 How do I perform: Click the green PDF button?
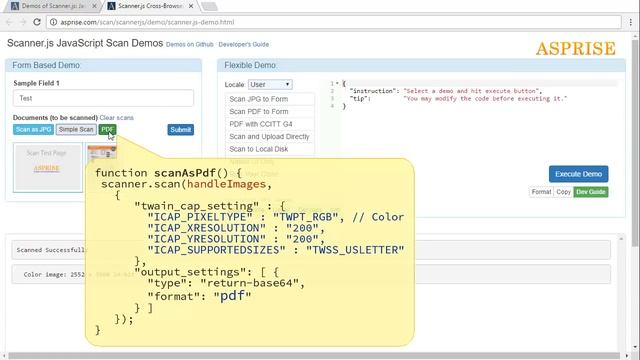point(107,129)
